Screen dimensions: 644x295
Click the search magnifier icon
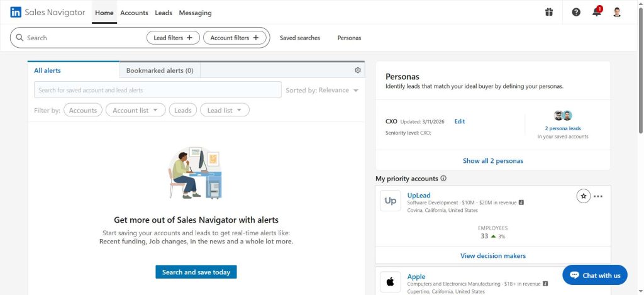point(19,37)
